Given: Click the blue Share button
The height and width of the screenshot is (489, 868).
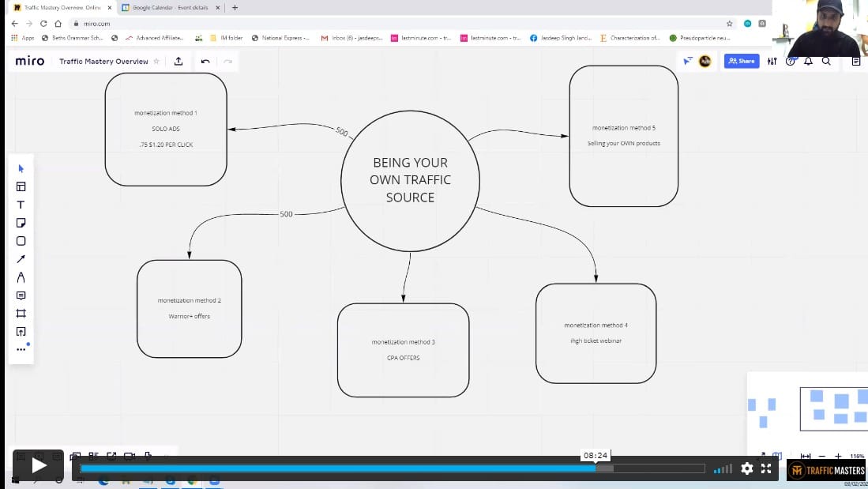Looking at the screenshot, I should [741, 61].
